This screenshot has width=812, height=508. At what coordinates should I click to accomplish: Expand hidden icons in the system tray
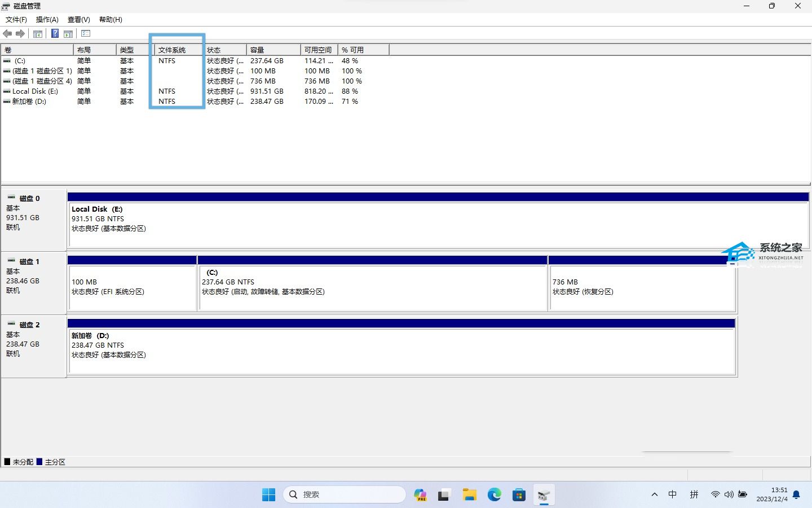(x=654, y=494)
